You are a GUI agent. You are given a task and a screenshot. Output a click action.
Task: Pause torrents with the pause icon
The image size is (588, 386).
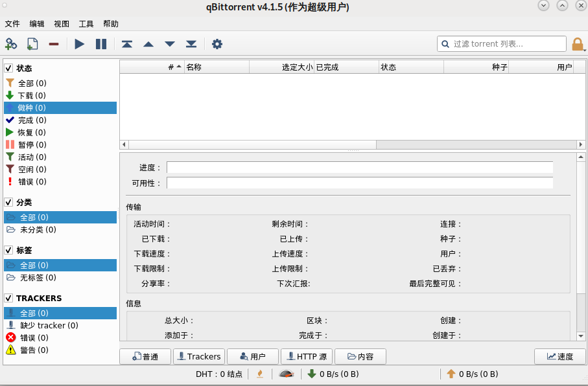(101, 44)
